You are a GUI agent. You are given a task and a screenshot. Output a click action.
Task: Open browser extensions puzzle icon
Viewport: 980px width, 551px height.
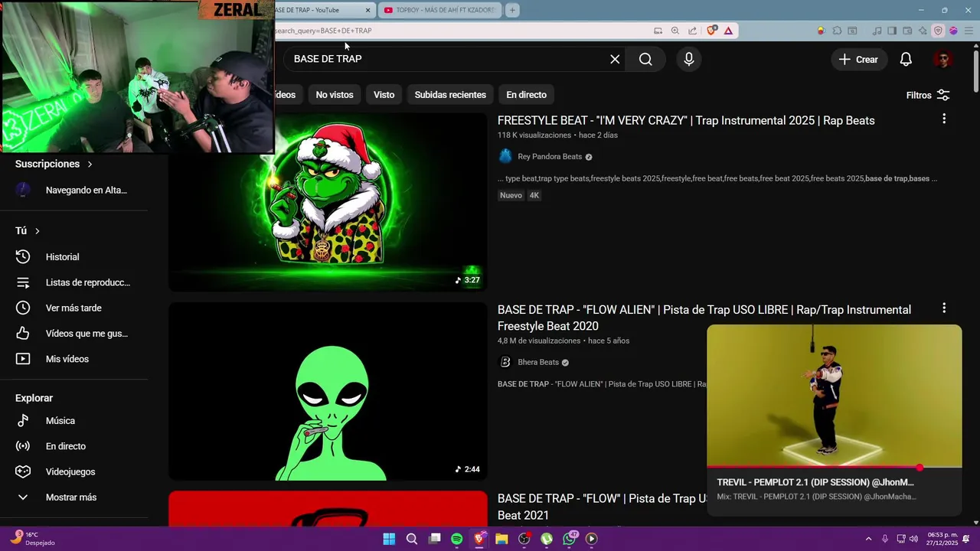[x=837, y=31]
